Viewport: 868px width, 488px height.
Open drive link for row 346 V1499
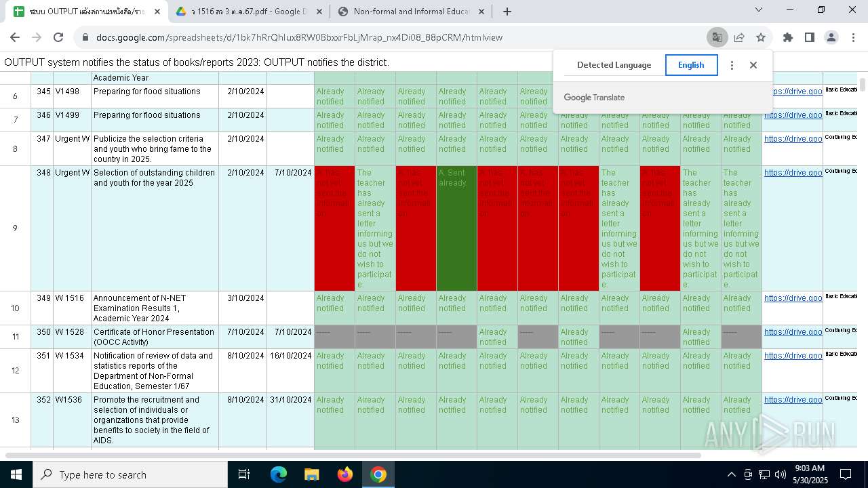pyautogui.click(x=793, y=115)
